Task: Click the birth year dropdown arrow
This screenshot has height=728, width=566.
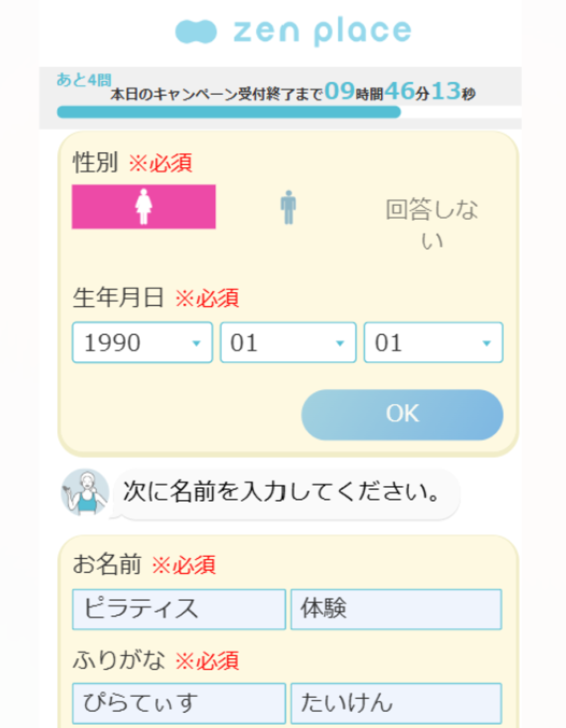Action: click(x=197, y=343)
